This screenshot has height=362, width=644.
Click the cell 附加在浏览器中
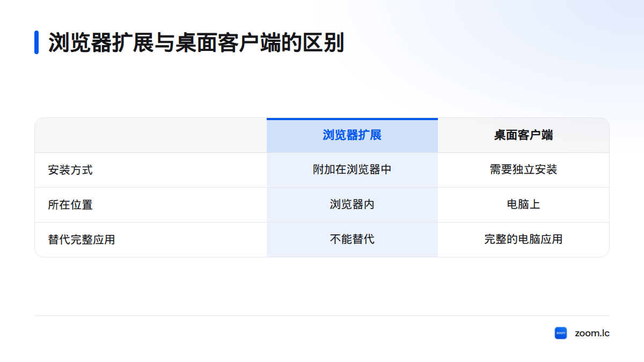coord(352,170)
